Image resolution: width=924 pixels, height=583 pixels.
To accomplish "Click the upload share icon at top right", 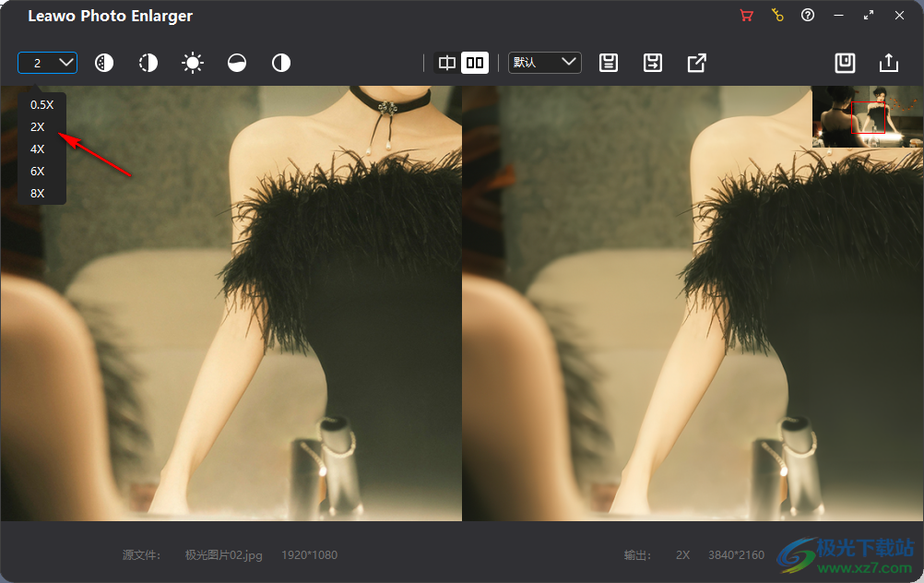I will point(888,63).
